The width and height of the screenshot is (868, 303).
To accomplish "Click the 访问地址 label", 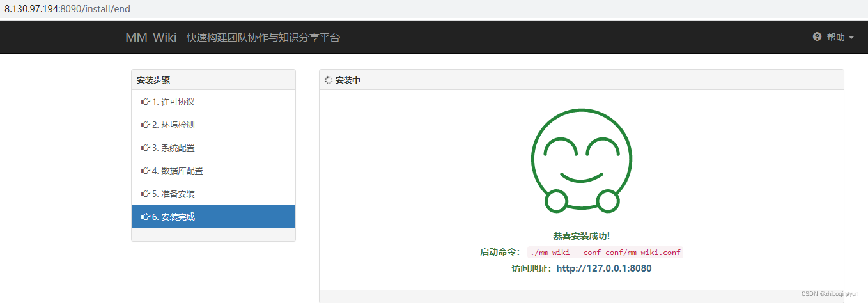I will pos(533,268).
